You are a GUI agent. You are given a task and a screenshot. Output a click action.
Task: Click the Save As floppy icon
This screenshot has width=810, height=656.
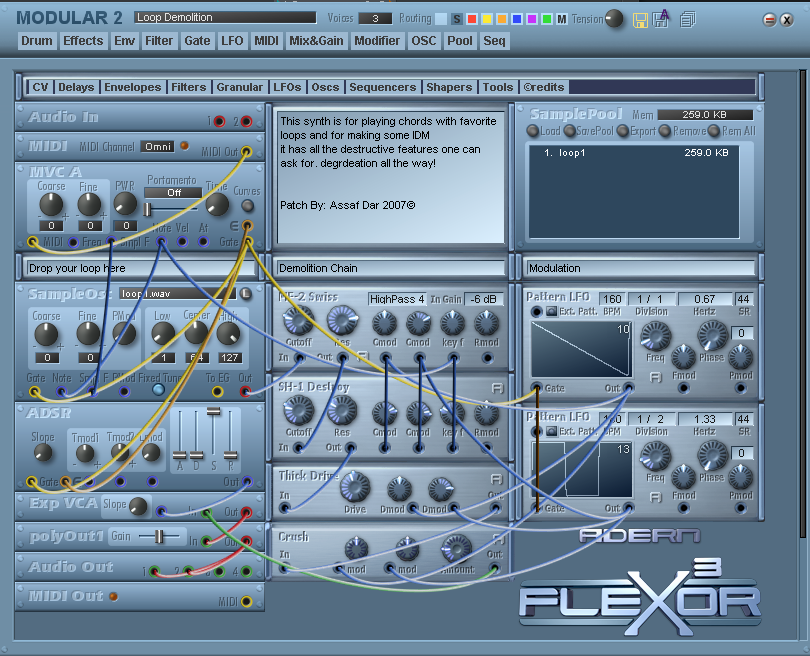coord(661,19)
